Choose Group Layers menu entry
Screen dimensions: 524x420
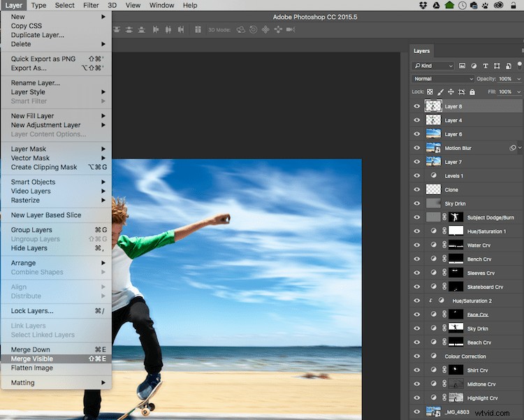coord(56,230)
